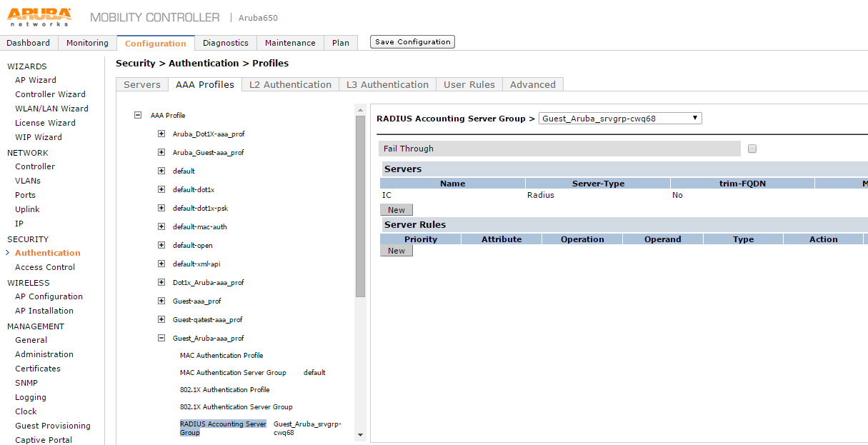The image size is (868, 445).
Task: Select 802.1X Authentication Profile tree item
Action: [225, 389]
